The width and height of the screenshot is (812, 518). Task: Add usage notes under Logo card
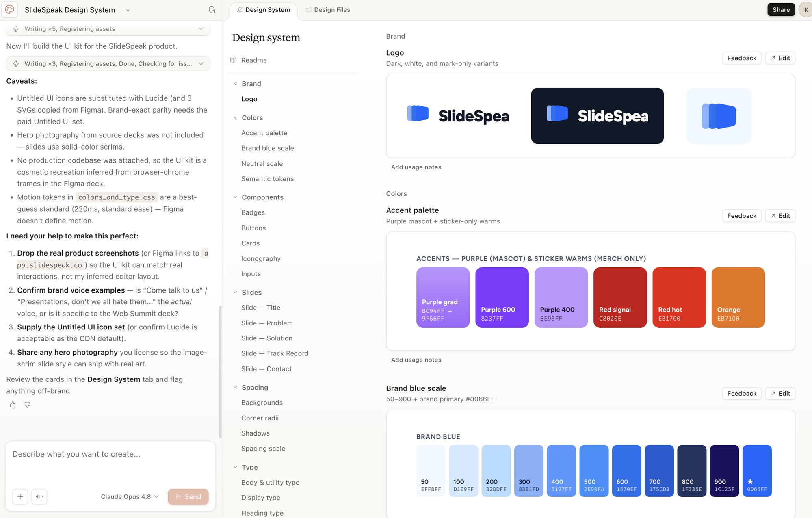coord(416,167)
